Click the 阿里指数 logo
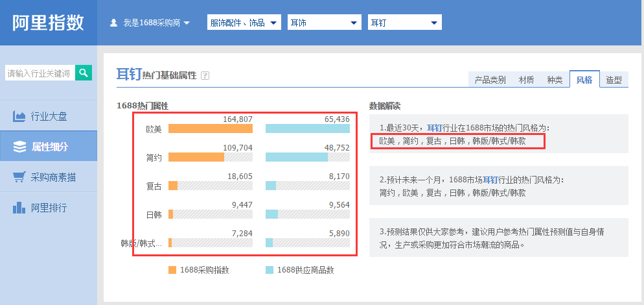Image resolution: width=644 pixels, height=305 pixels. click(49, 22)
